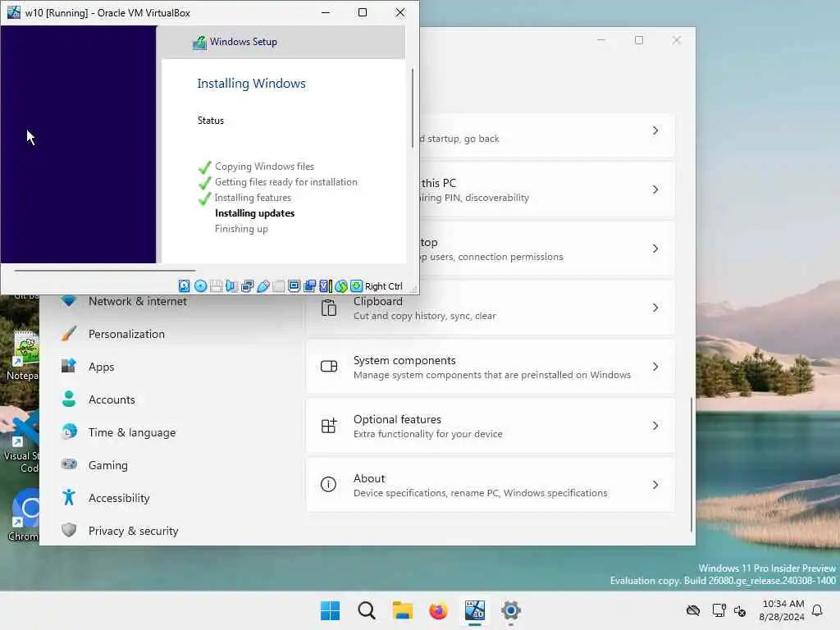
Task: Click 'Copying Windows files' status line
Action: point(264,167)
